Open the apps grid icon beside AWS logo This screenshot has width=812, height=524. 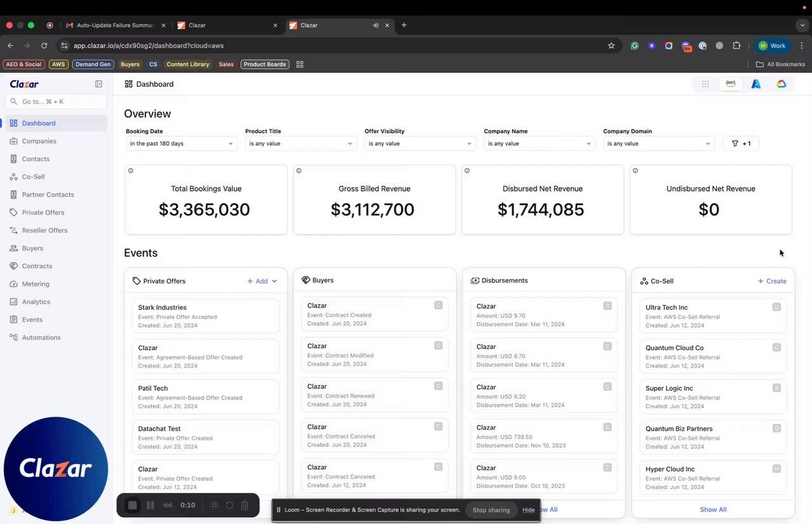pyautogui.click(x=705, y=84)
